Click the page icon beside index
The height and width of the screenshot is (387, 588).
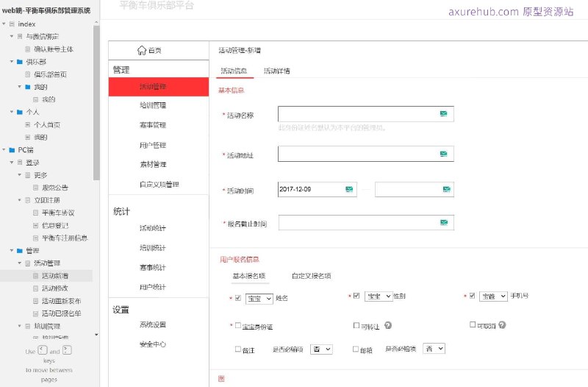click(12, 24)
